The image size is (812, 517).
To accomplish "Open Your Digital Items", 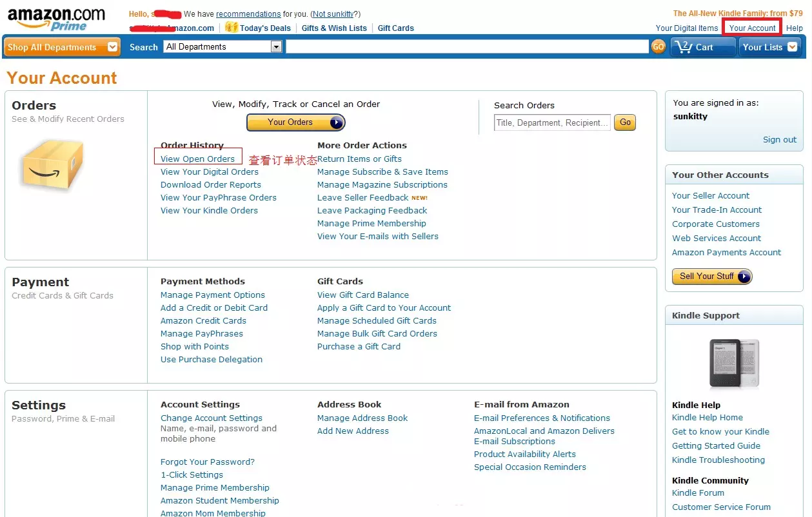I will coord(686,28).
